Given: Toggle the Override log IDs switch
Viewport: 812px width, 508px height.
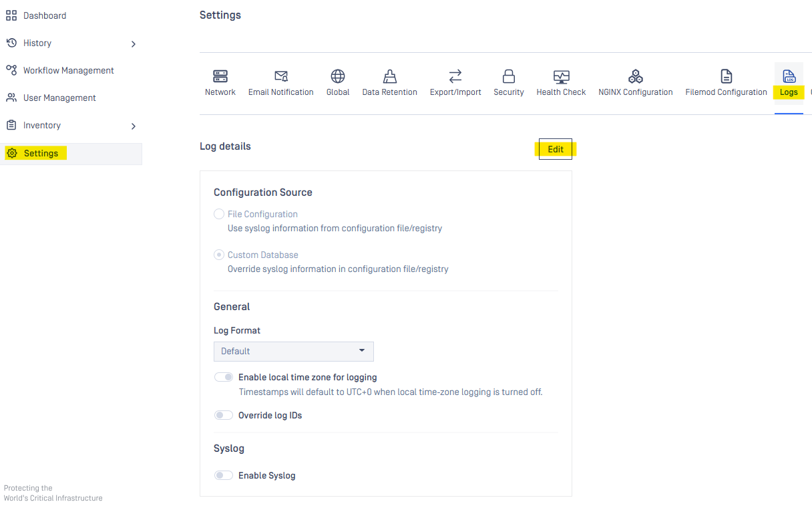Looking at the screenshot, I should click(x=224, y=415).
